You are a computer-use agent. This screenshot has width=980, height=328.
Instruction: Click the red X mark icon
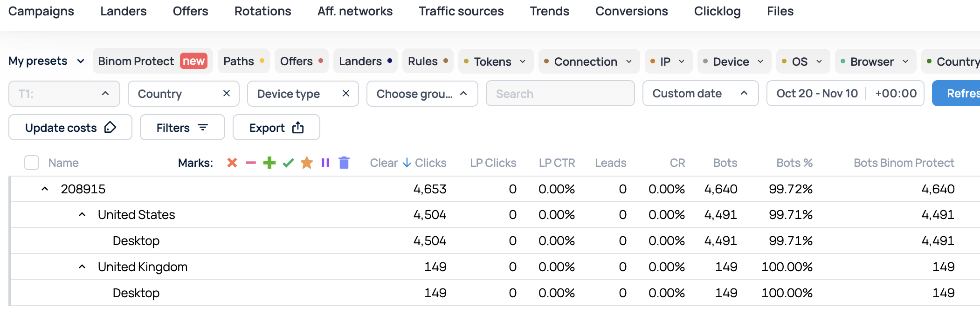click(232, 163)
